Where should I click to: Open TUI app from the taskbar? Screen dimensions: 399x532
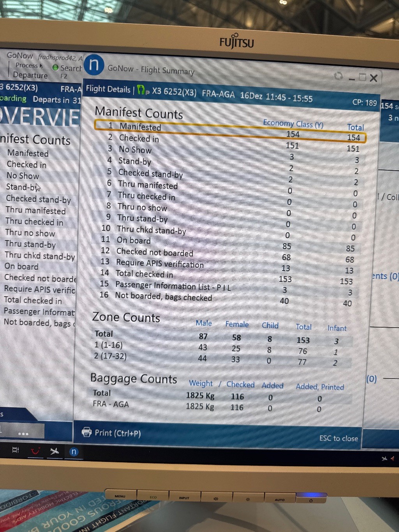coord(35,451)
